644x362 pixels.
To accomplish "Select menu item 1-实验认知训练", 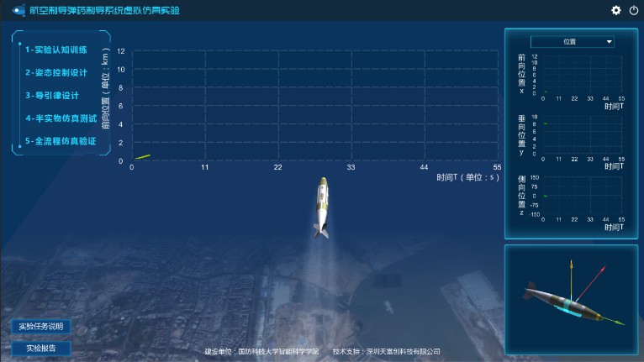I will pyautogui.click(x=56, y=50).
